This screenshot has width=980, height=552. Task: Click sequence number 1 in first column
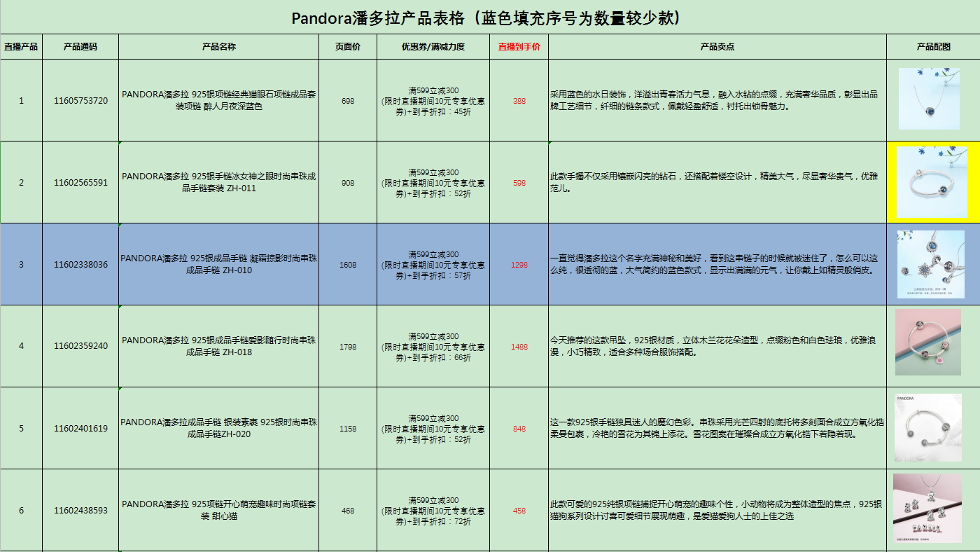click(21, 100)
